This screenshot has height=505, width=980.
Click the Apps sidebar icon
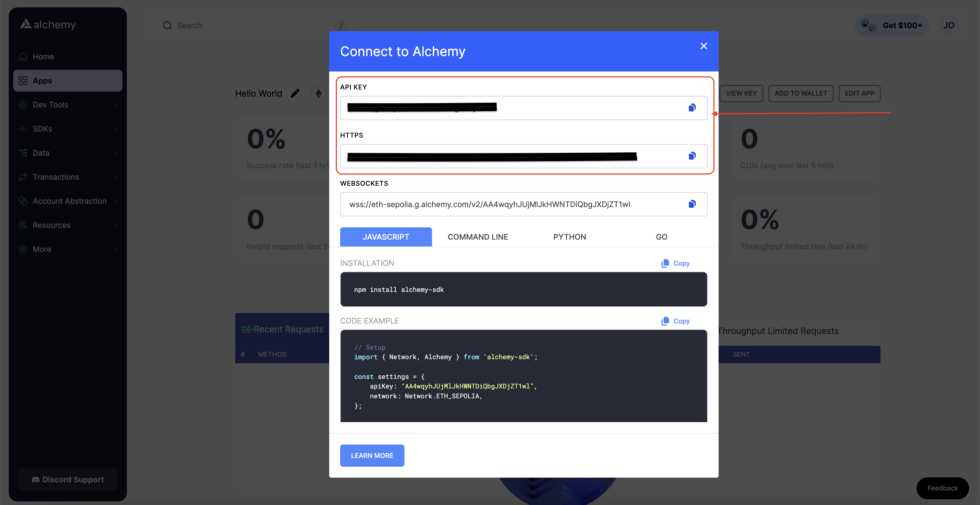(x=22, y=80)
